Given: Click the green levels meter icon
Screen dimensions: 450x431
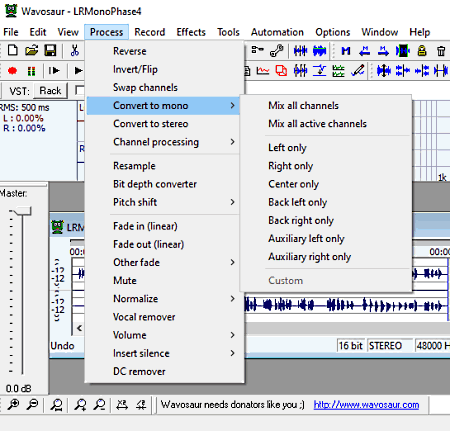Looking at the screenshot, I should (338, 71).
